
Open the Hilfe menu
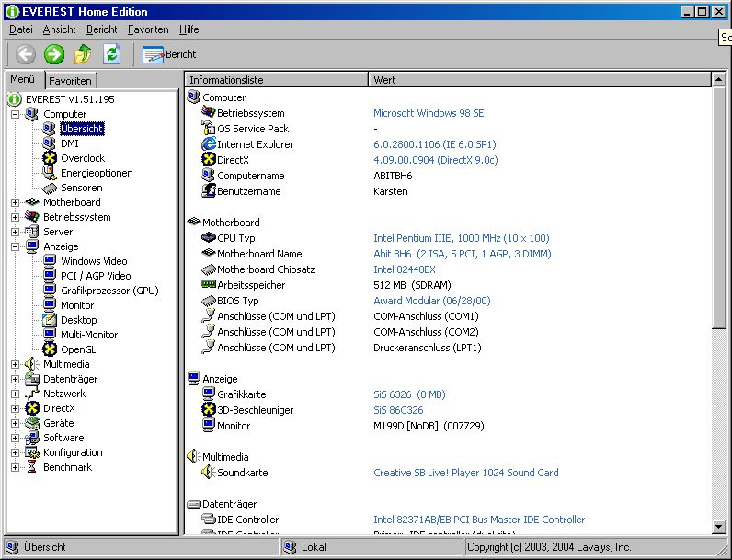pos(189,29)
